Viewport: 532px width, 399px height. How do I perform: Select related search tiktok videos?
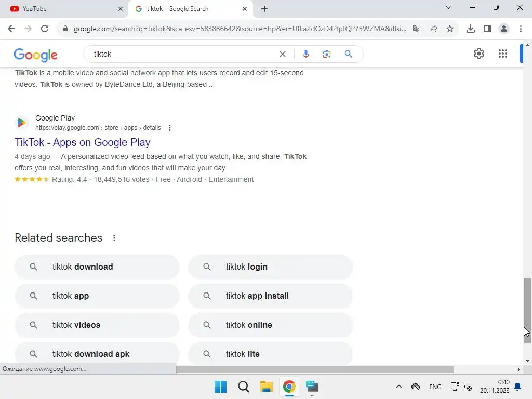(97, 325)
